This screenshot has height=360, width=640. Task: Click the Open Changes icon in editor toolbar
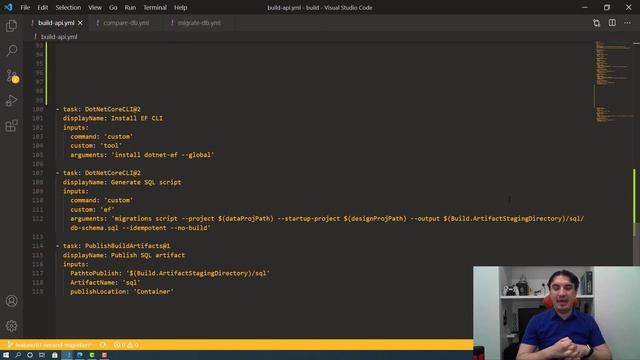coord(596,23)
